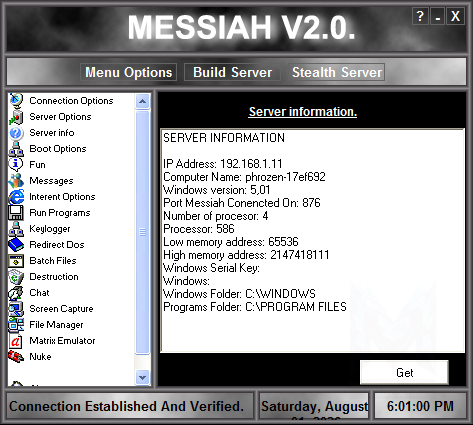
Task: Click the Screen Capture monitor icon
Action: coord(16,309)
